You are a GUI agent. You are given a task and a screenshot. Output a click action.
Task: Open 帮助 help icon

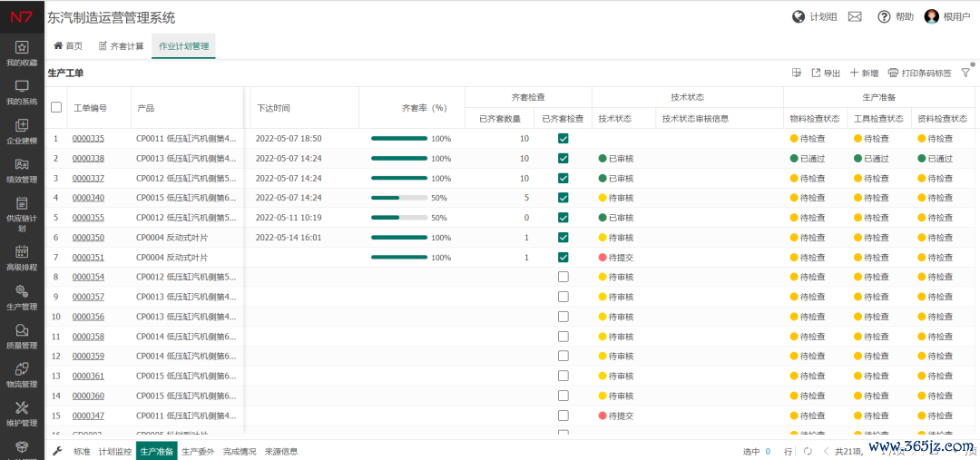[884, 17]
